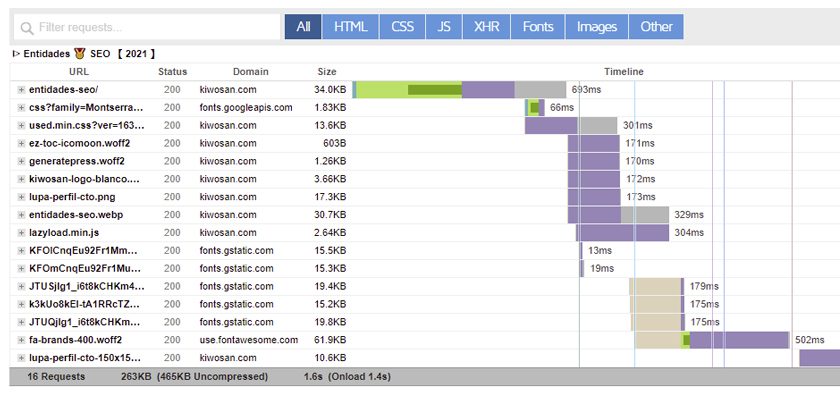The width and height of the screenshot is (840, 395).
Task: Click the medal emoji in the page title
Action: coord(80,54)
